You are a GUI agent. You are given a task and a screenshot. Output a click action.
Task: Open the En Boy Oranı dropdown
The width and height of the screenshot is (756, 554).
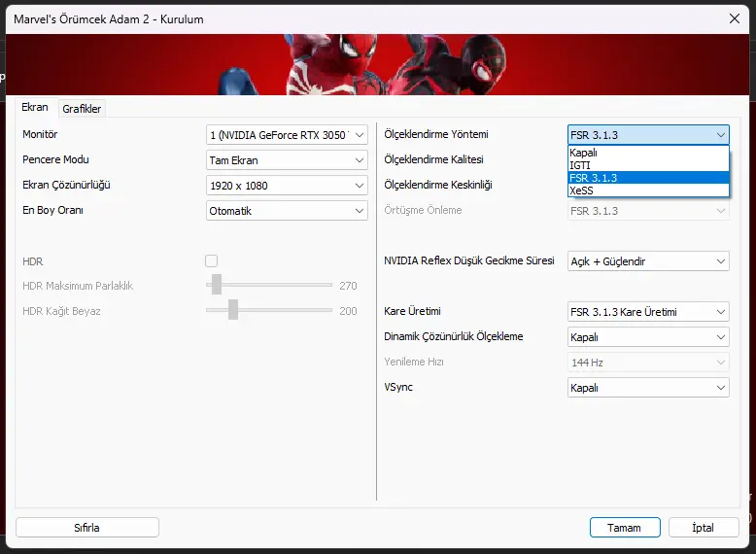287,211
